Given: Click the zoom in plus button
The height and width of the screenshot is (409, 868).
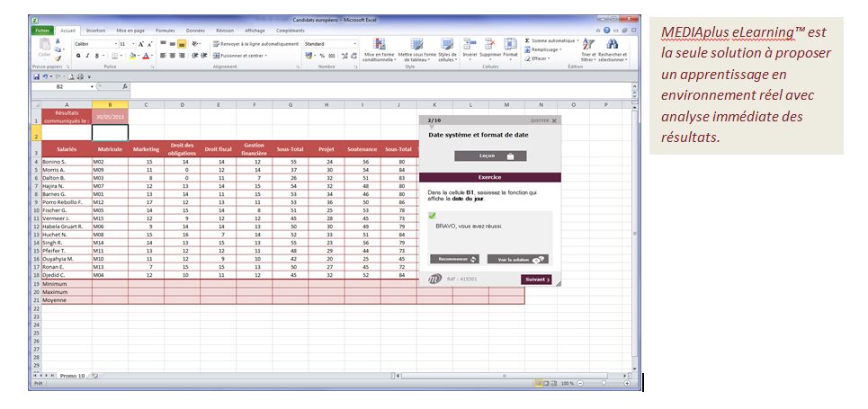Looking at the screenshot, I should [627, 383].
